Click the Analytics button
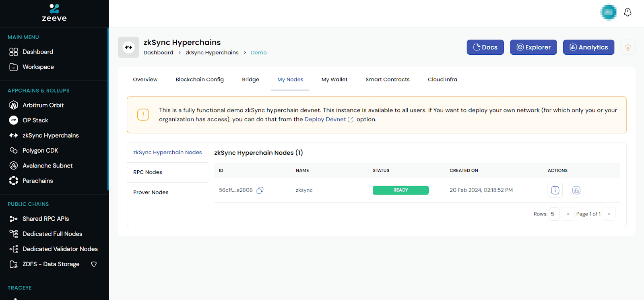 pos(588,47)
